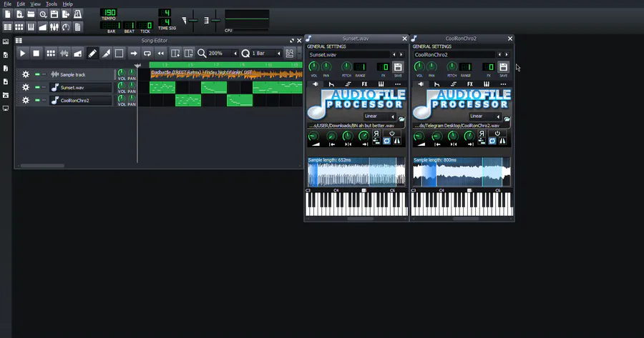Open the Piano Roll editor
The width and height of the screenshot is (644, 338).
click(x=31, y=27)
